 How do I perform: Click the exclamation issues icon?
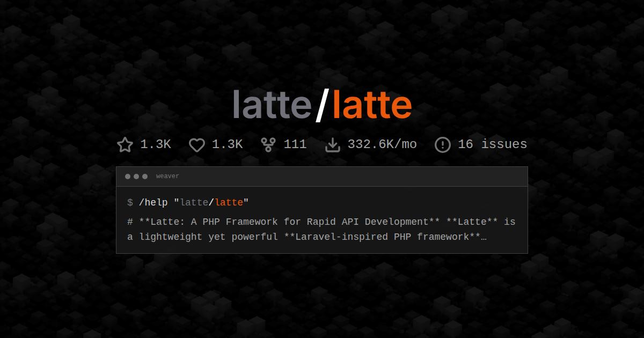[x=443, y=144]
